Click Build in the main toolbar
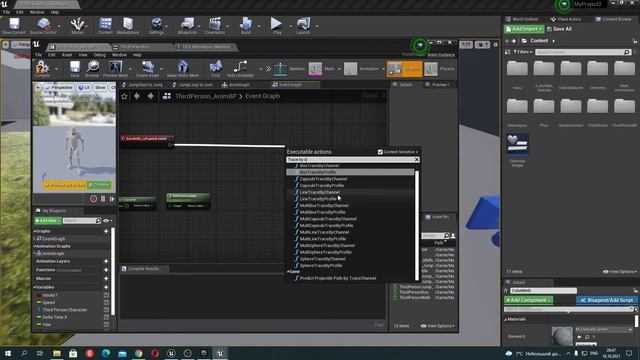The width and height of the screenshot is (640, 360). 246,26
